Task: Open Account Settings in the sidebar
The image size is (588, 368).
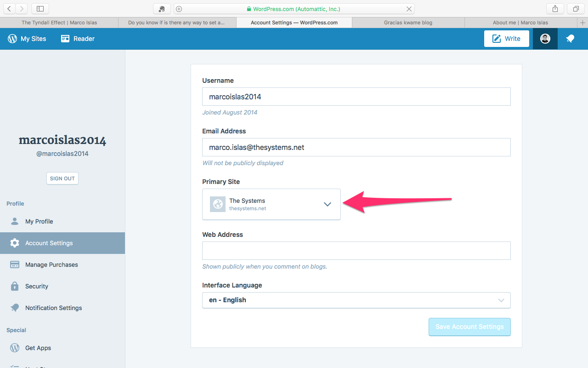Action: 62,243
